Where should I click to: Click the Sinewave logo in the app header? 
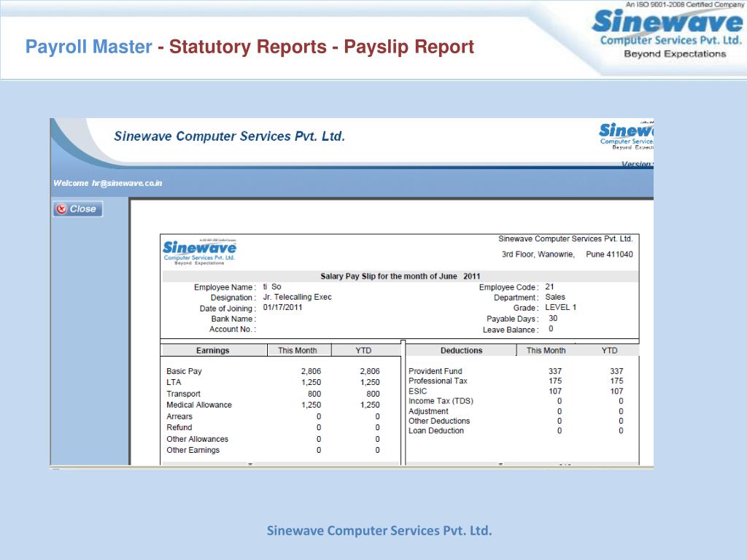626,136
